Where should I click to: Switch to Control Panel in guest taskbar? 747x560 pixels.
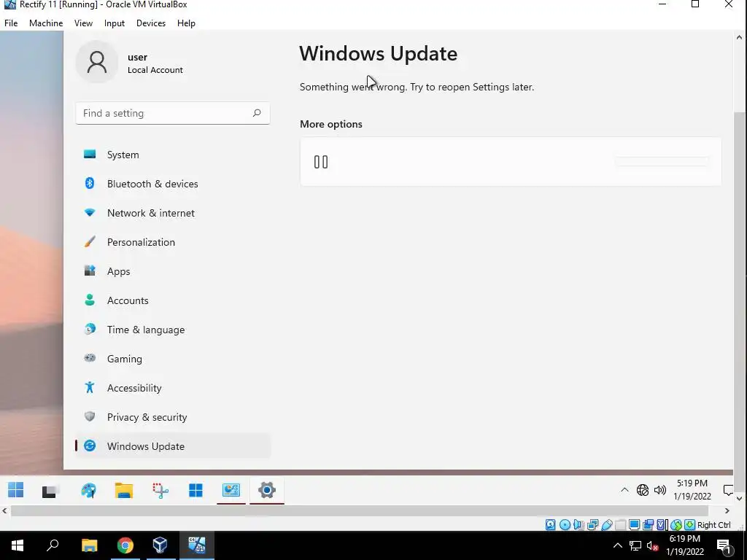pos(231,490)
